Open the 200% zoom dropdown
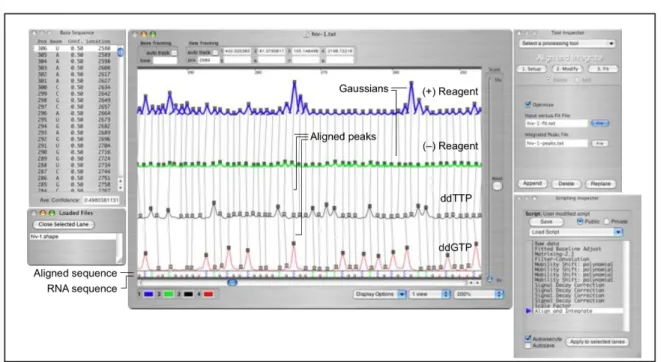The image size is (661, 362). 478,294
